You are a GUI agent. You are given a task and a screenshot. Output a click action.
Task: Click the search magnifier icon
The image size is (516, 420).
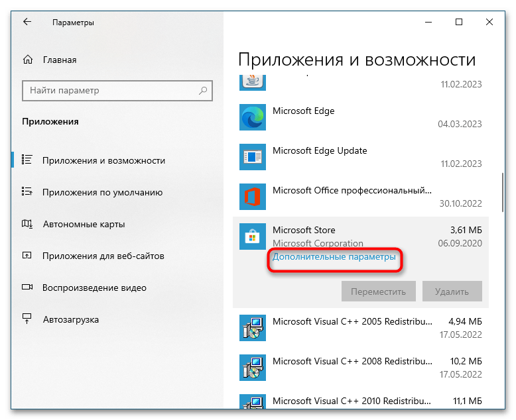coord(203,90)
